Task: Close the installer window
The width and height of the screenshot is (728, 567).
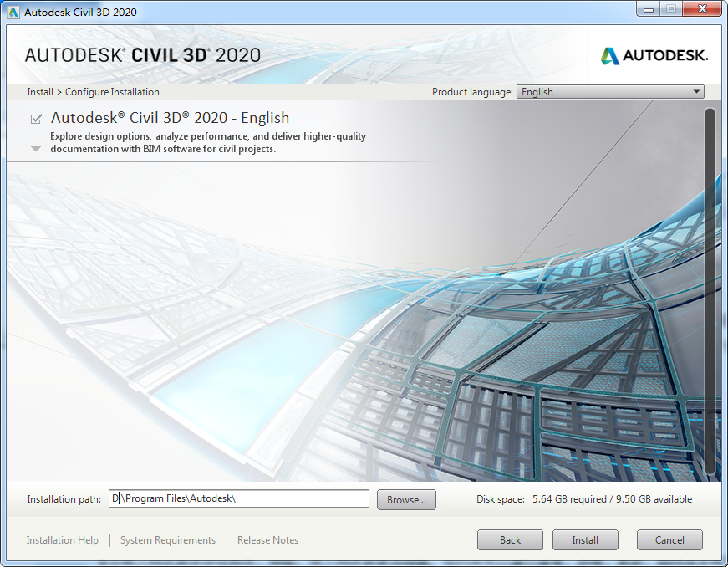Action: (702, 9)
